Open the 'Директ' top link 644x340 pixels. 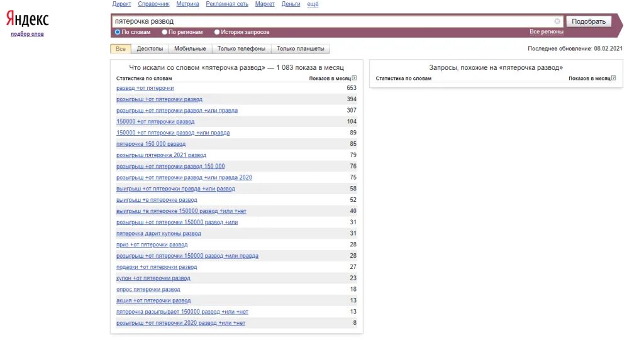pos(121,4)
